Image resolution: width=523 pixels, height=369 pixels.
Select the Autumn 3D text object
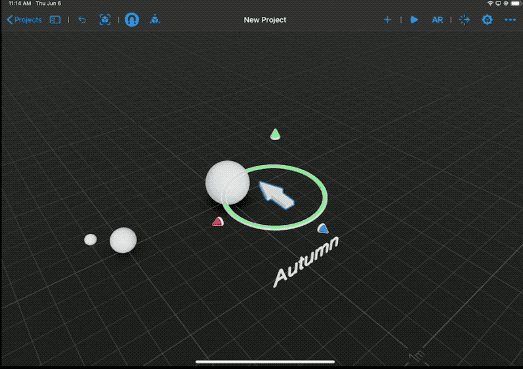(306, 262)
